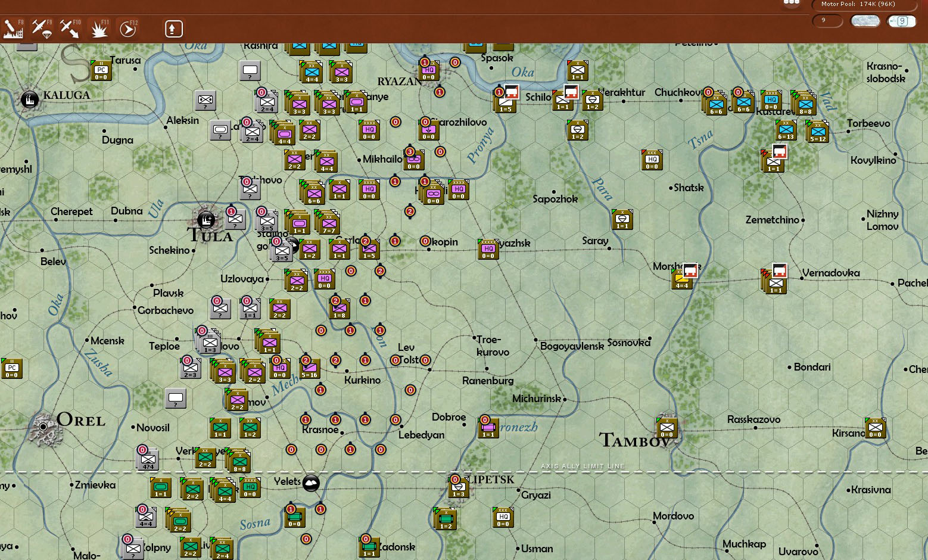Click the Orel city hex icon
928x560 pixels.
point(43,427)
